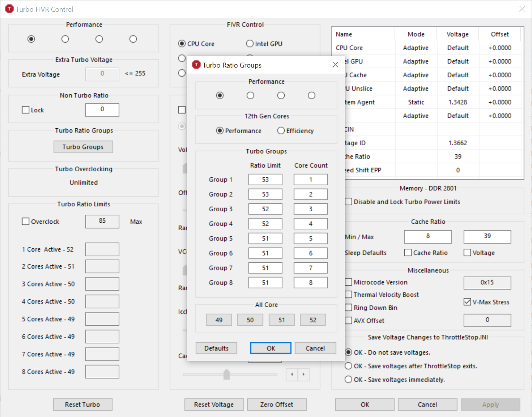Click the ThrottleStop icon in the Turbo Ratio Groups title bar
Viewport: 532px width, 417px height.
(x=196, y=65)
